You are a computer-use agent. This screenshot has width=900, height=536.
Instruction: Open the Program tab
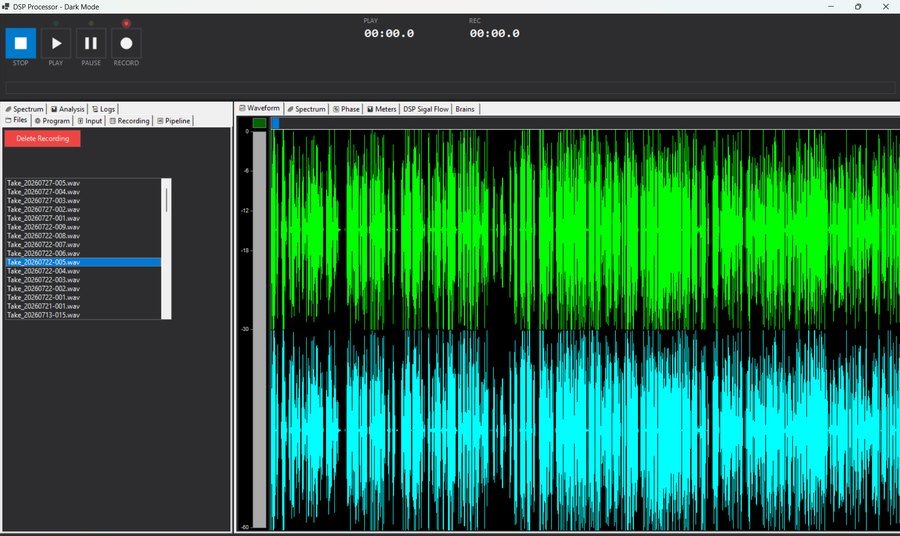[x=52, y=121]
